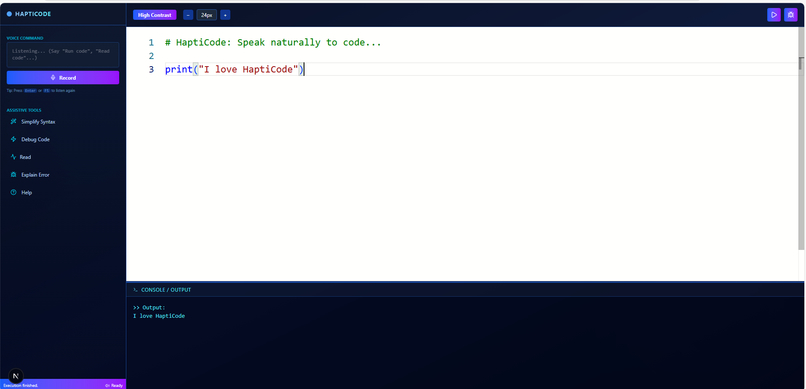Click the listen again tip text
The width and height of the screenshot is (806, 389).
click(x=41, y=90)
